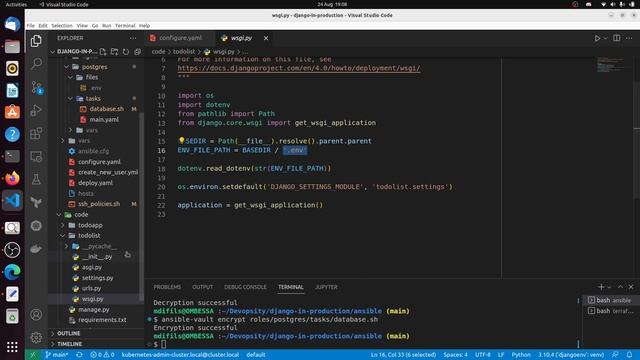Maximize the terminal panel size

620,287
